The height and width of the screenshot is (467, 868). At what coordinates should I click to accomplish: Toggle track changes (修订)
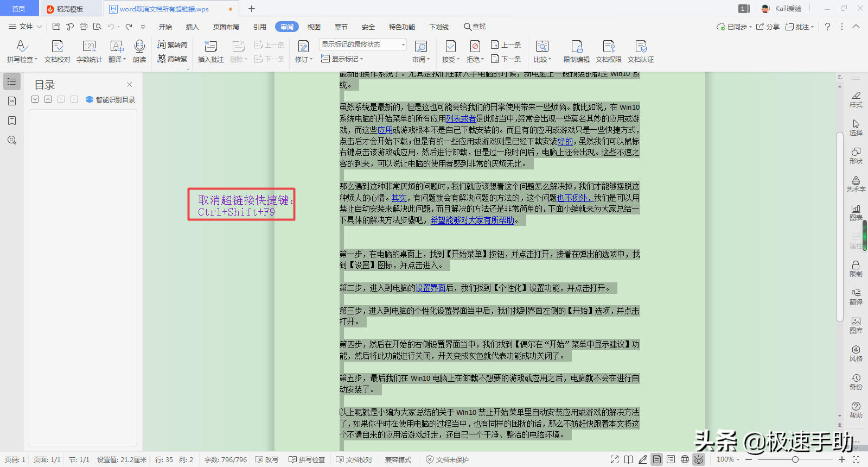click(x=303, y=52)
